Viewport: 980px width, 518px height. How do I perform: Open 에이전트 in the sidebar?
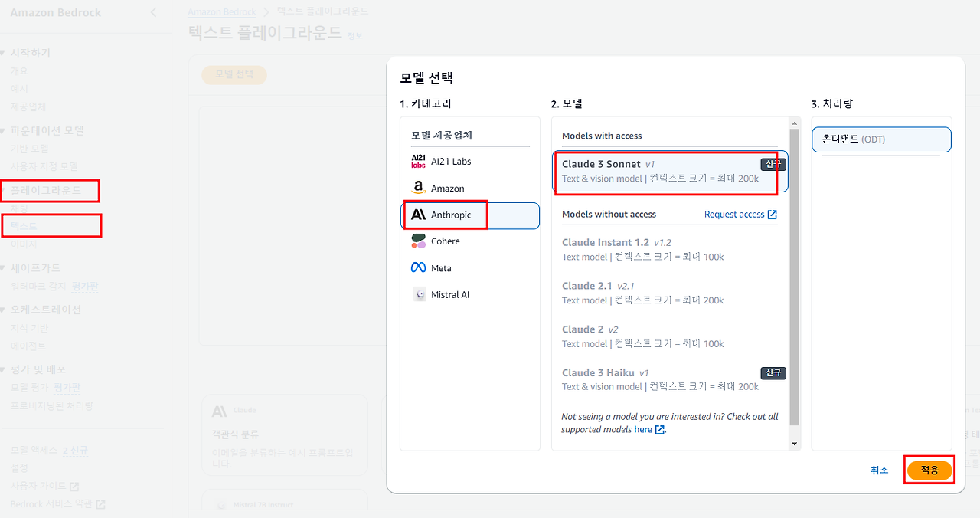click(28, 346)
